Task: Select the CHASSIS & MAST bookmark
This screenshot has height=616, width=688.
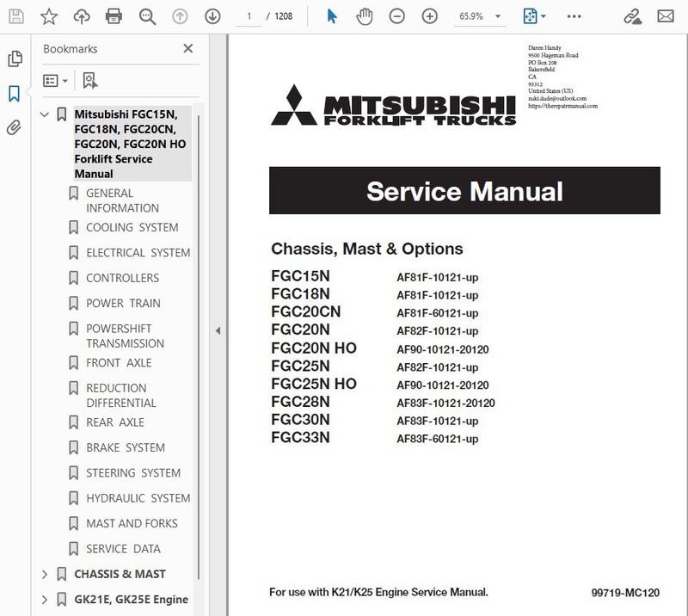Action: (x=120, y=575)
